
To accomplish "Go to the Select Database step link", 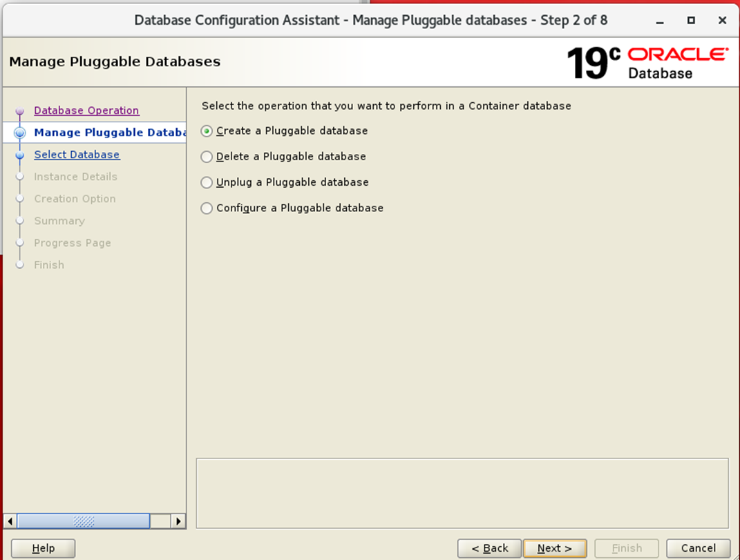I will click(77, 155).
